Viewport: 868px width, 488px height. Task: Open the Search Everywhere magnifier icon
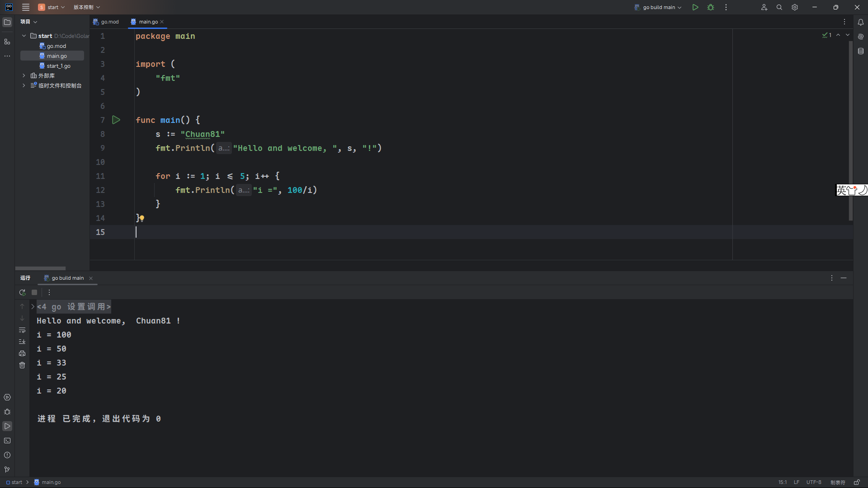coord(779,7)
